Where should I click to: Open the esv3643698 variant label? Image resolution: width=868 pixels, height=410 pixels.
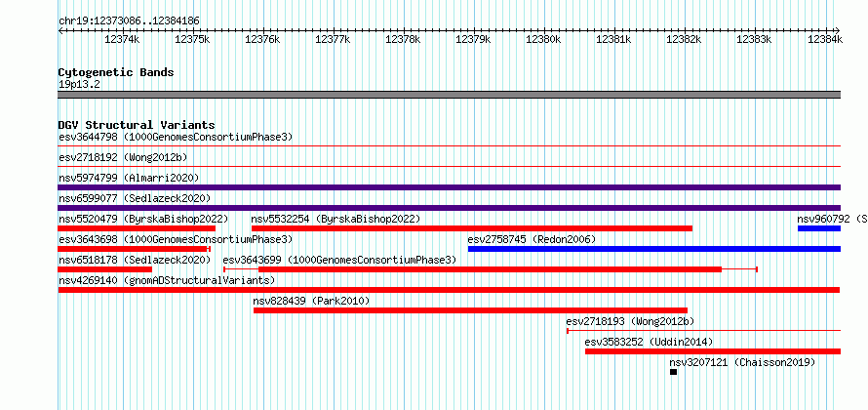[x=176, y=239]
